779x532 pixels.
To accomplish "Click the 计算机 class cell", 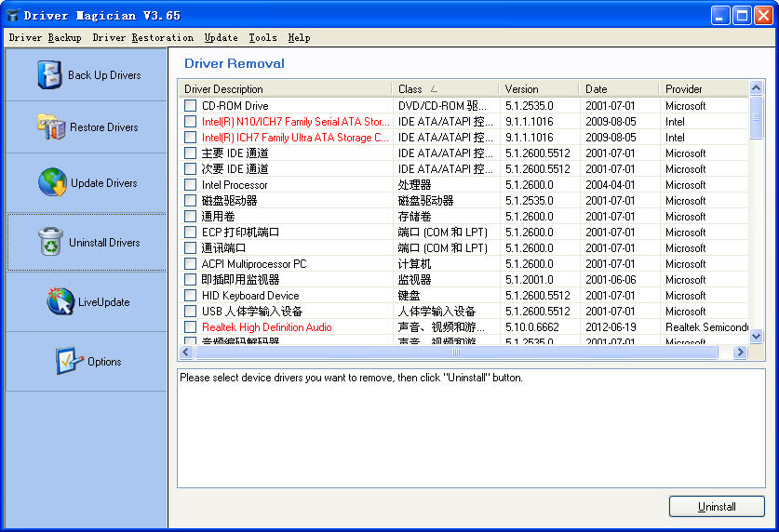I will click(414, 263).
